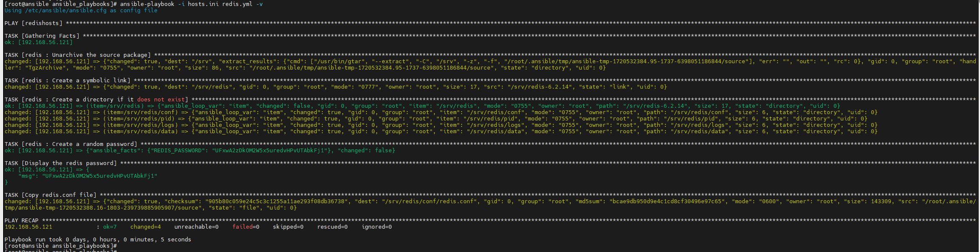Click redis.yml in the typed command
This screenshot has height=252, width=980.
[237, 4]
